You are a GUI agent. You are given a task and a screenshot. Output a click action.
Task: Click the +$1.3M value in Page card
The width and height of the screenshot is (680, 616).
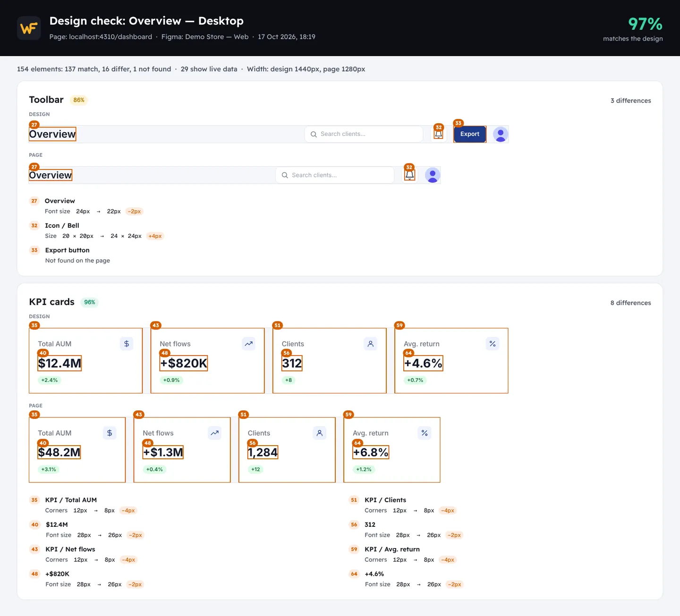click(x=163, y=452)
